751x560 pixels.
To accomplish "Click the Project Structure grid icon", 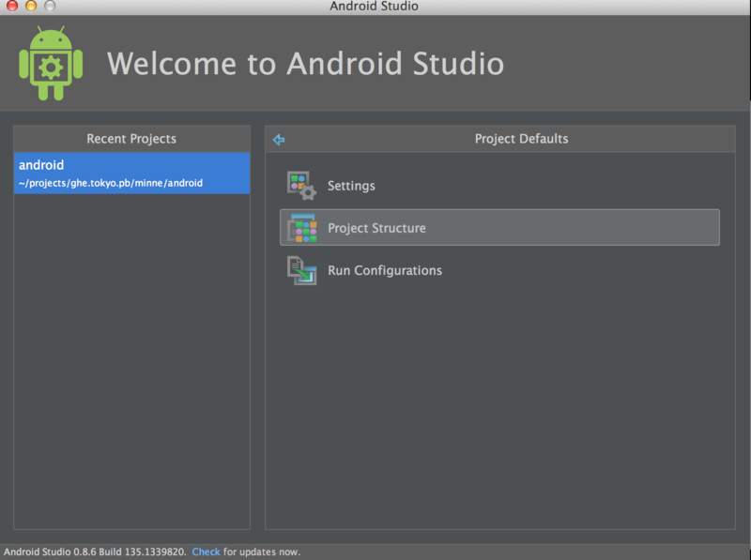I will (x=301, y=228).
